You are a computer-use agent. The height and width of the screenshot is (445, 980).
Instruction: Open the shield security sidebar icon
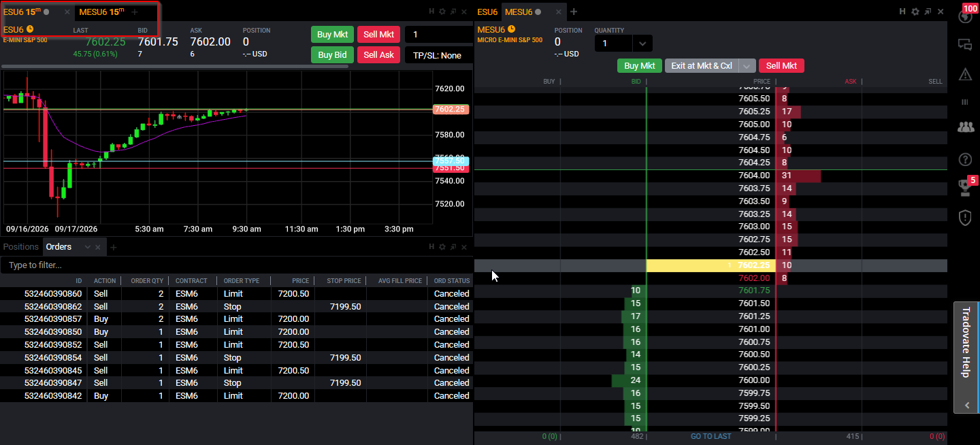[x=964, y=218]
